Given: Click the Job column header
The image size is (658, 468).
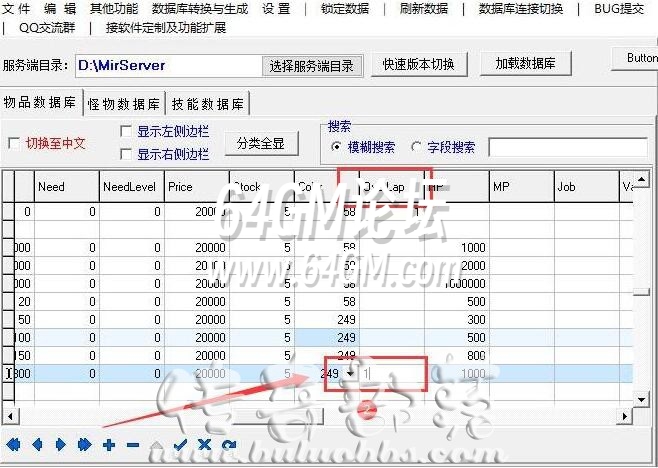Looking at the screenshot, I should click(587, 186).
